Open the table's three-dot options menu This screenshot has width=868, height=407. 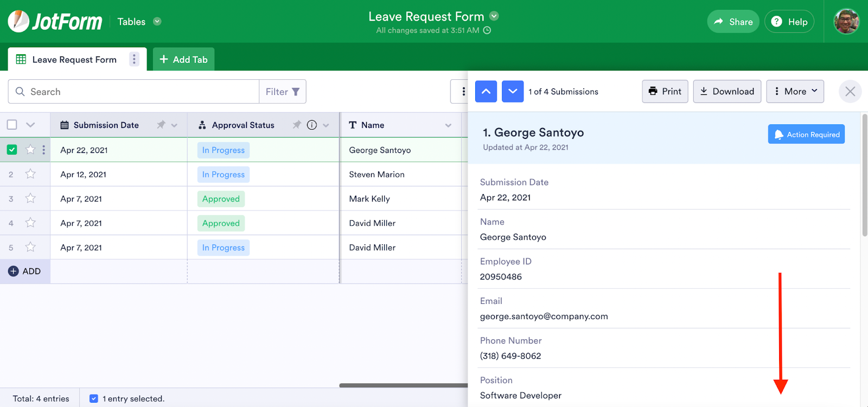coord(463,92)
